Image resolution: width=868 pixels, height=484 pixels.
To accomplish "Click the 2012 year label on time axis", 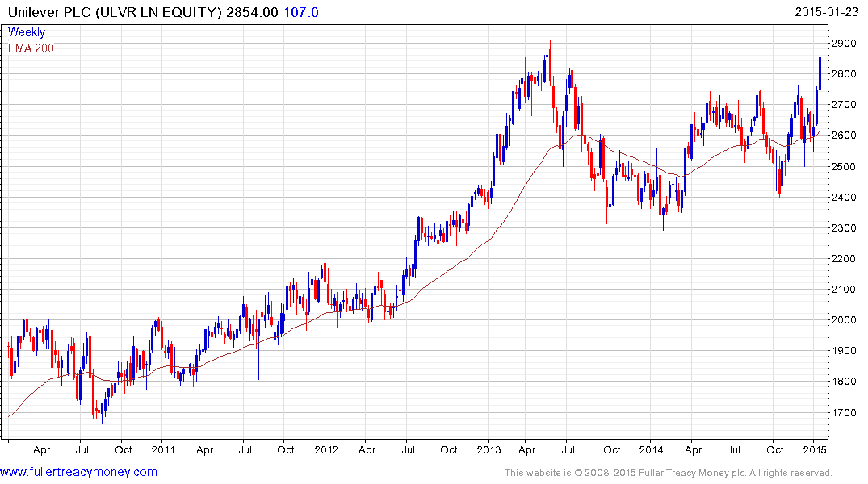I will click(326, 449).
